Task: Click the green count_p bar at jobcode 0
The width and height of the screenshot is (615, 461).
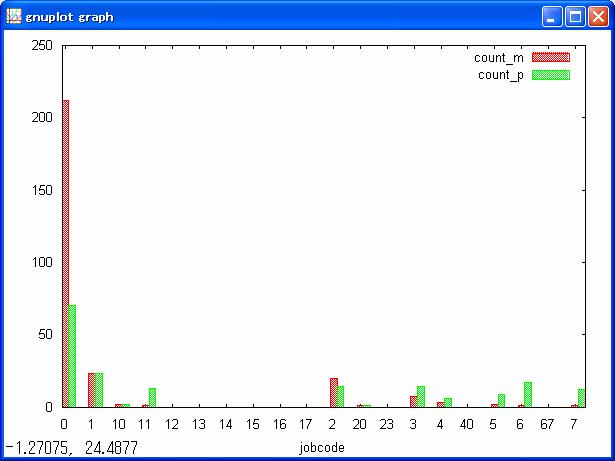Action: click(72, 356)
